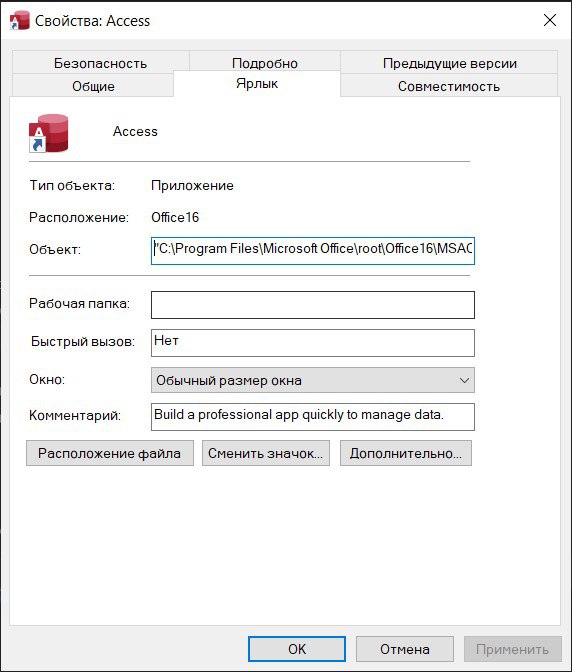Confirm with the OK button
Viewport: 572px width, 672px height.
click(x=297, y=649)
